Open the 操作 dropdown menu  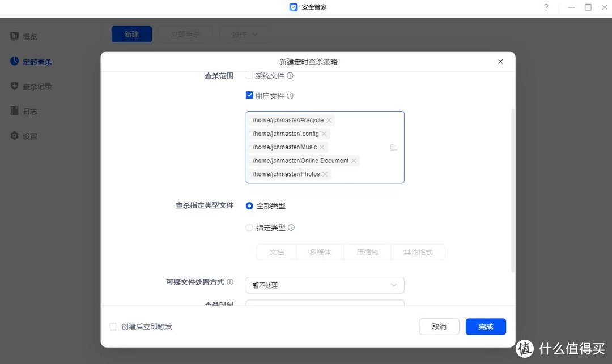point(245,34)
